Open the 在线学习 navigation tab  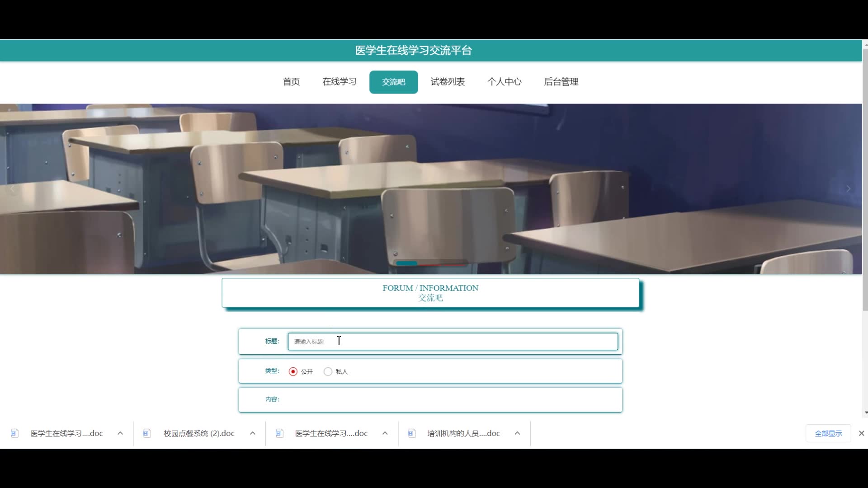point(339,82)
